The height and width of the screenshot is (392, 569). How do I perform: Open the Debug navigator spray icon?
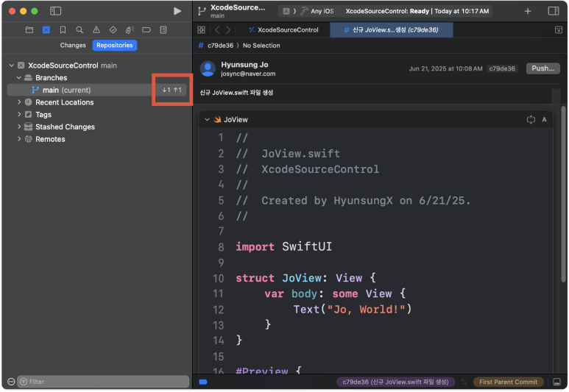click(x=130, y=29)
